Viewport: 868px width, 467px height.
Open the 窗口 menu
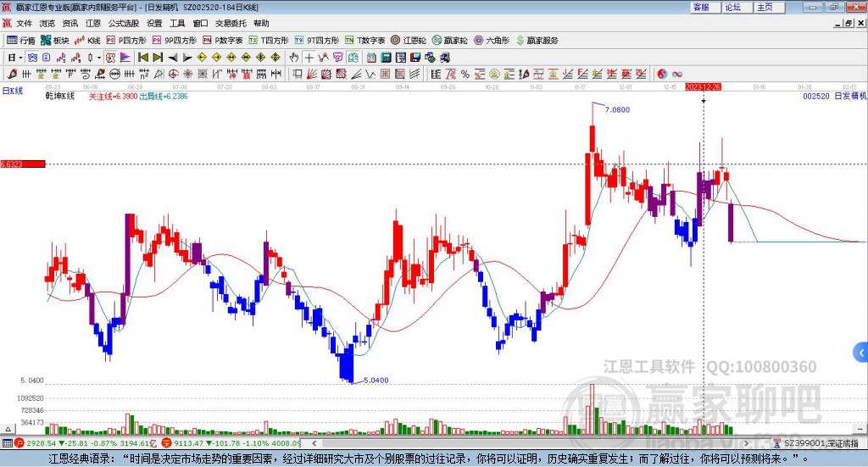pos(200,23)
